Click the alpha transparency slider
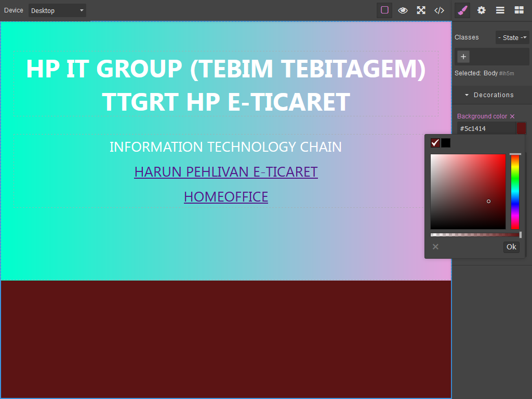Screen dimensions: 532x399 point(475,235)
